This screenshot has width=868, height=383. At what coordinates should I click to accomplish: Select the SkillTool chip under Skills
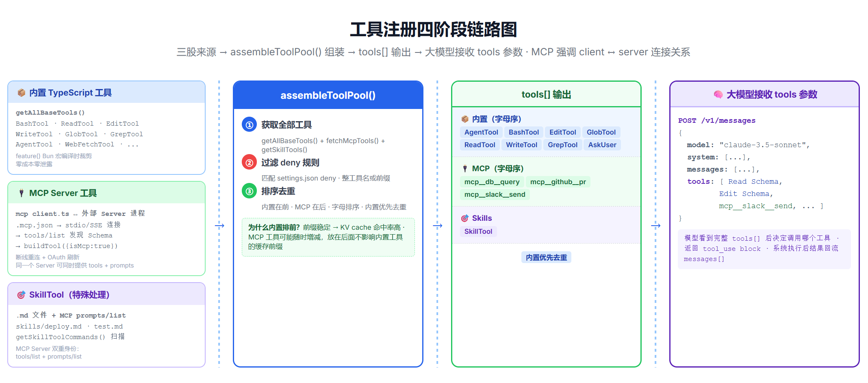[478, 231]
